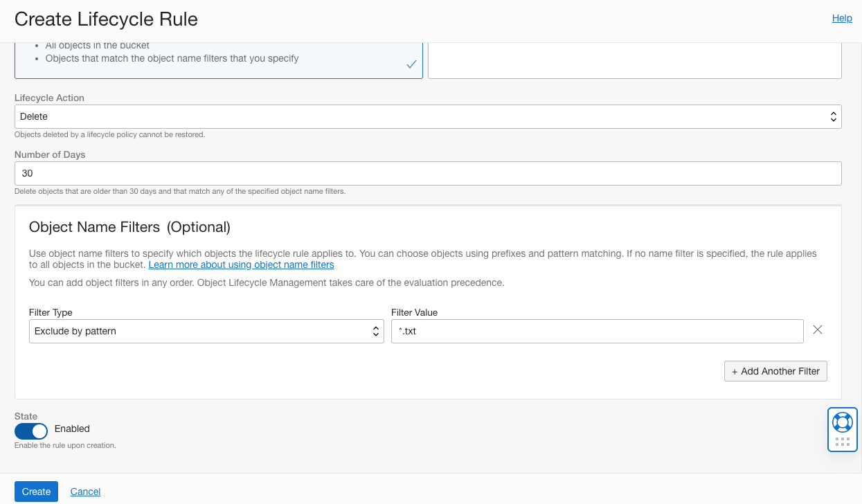Cancel the lifecycle rule creation
862x504 pixels.
[85, 492]
